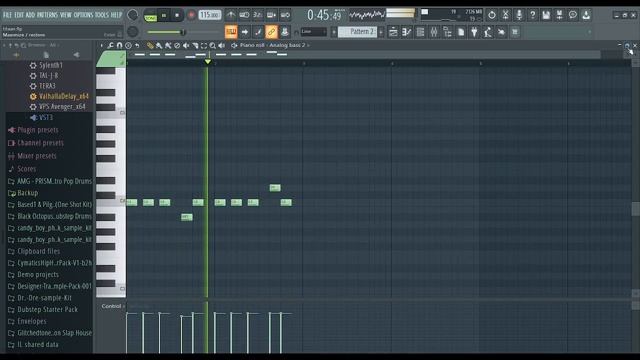Select the Piano roll delete tool
This screenshot has width=640, height=360.
177,45
